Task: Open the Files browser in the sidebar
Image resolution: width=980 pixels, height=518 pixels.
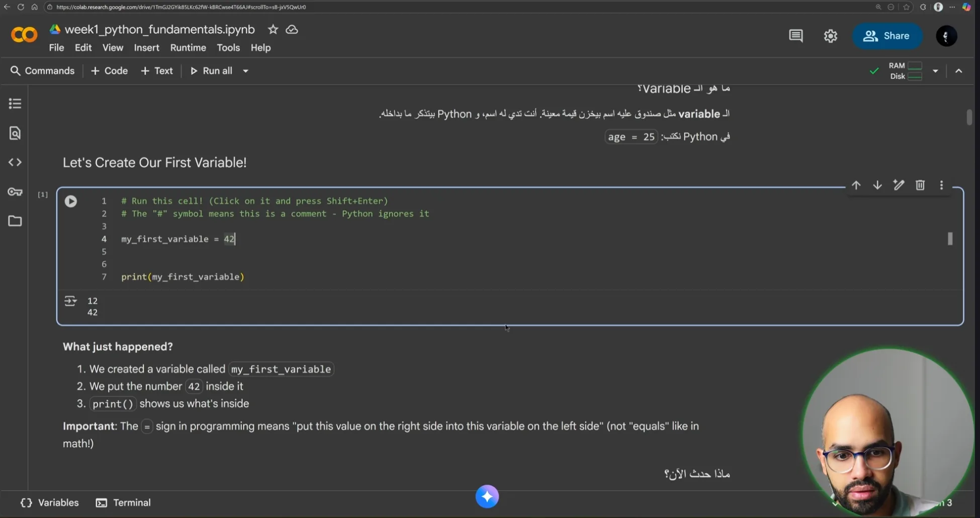Action: click(x=14, y=221)
